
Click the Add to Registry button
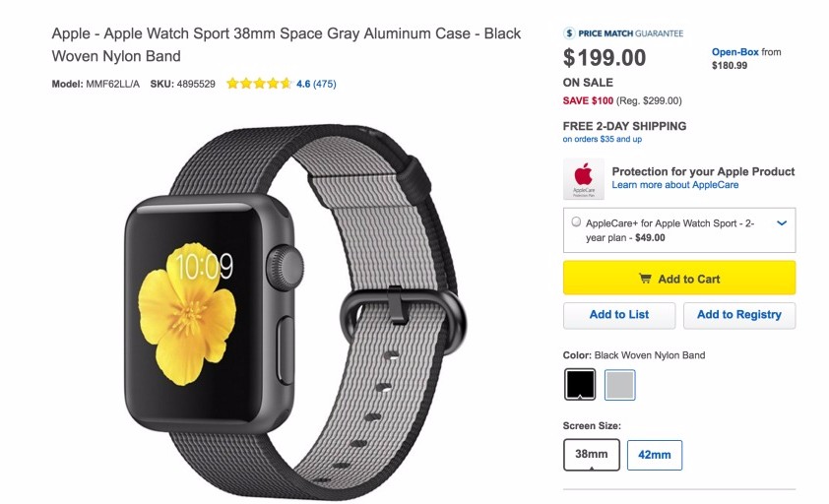(x=739, y=315)
